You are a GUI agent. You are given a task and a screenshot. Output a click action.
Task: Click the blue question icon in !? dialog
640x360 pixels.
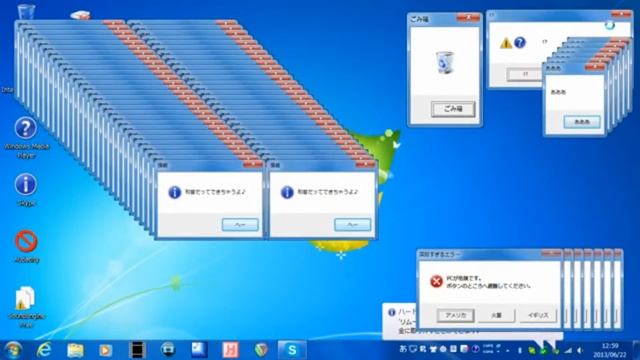tap(520, 42)
